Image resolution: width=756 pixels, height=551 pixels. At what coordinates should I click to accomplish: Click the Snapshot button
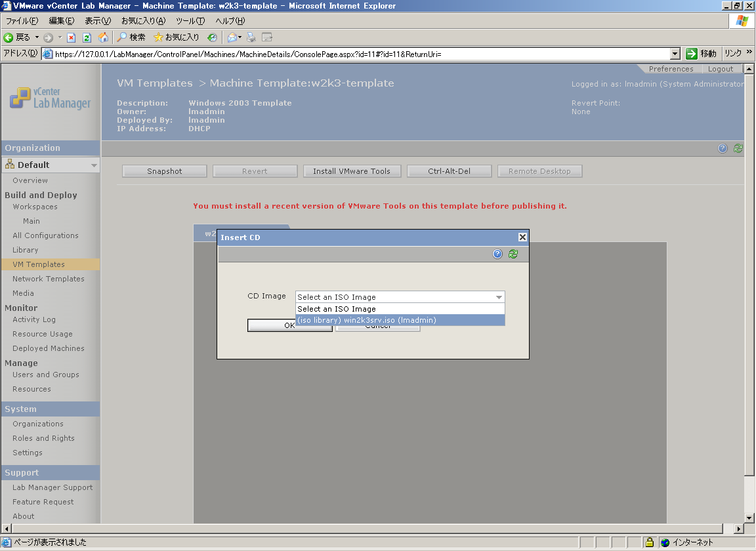(165, 171)
